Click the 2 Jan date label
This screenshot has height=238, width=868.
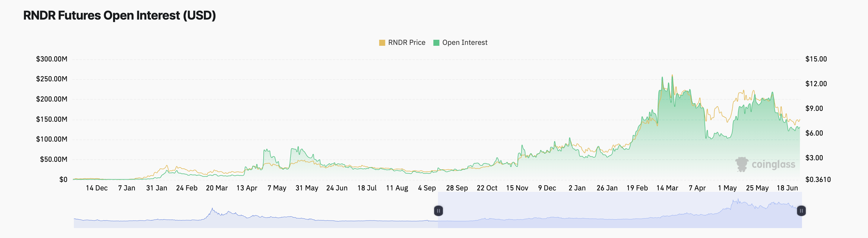577,188
